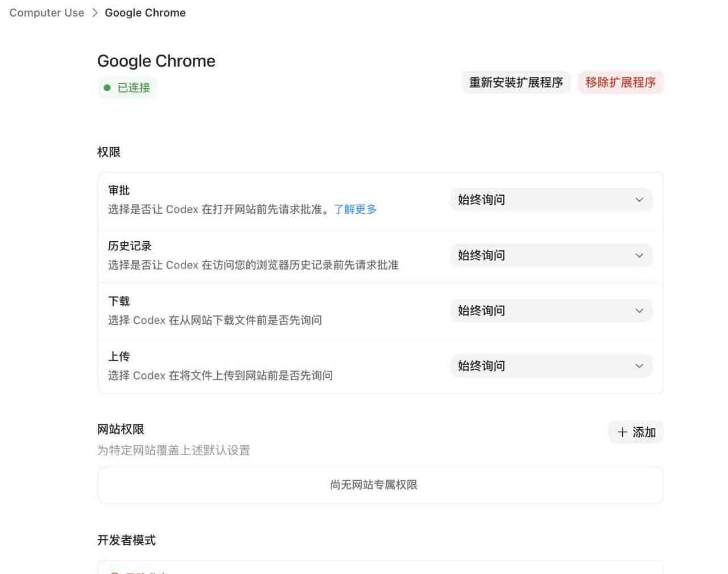Click the green 已连接 status badge
This screenshot has height=574, width=728.
tap(127, 88)
